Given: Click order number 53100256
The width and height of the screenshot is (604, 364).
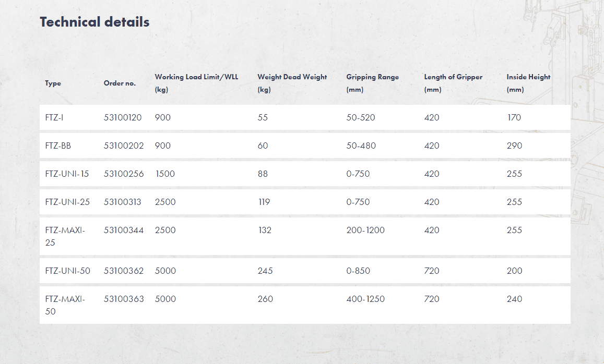Looking at the screenshot, I should (124, 174).
